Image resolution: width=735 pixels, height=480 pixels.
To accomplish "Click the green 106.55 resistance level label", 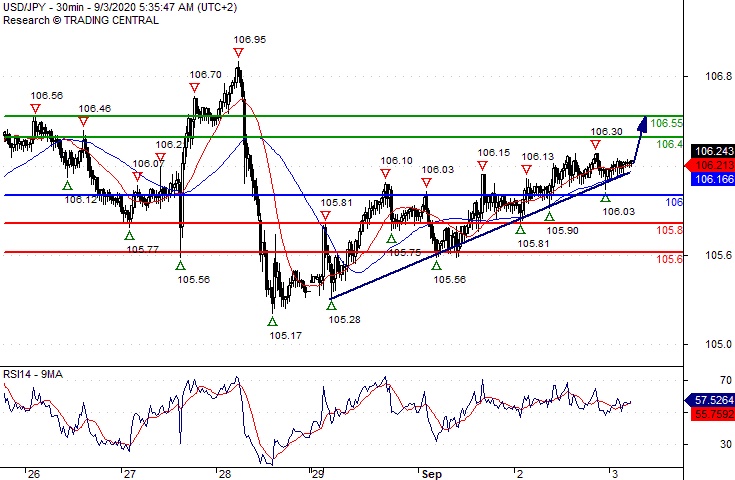I will pyautogui.click(x=667, y=123).
